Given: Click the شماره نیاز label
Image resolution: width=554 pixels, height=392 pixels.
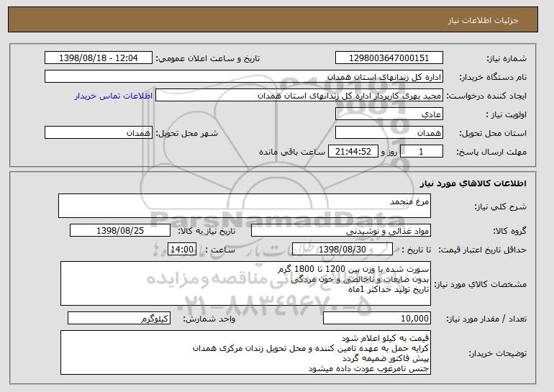Looking at the screenshot, I should click(507, 59).
